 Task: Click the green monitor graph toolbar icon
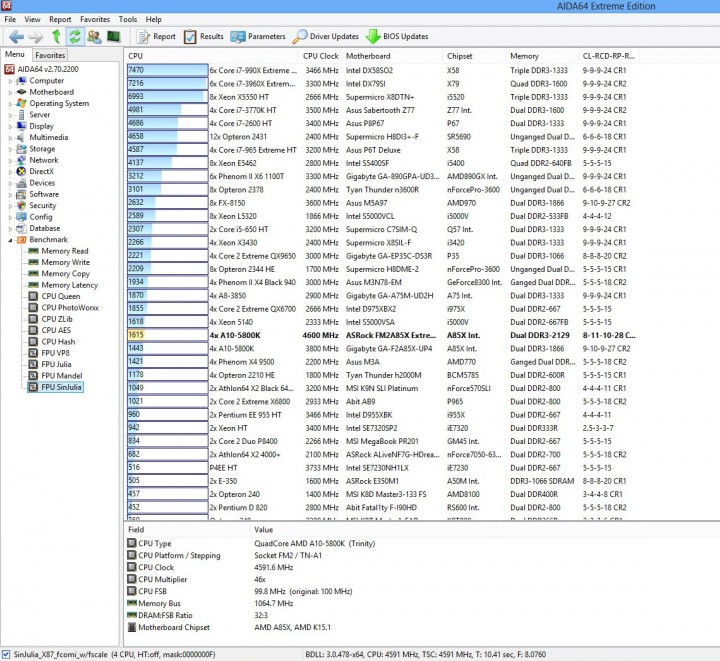(x=113, y=36)
